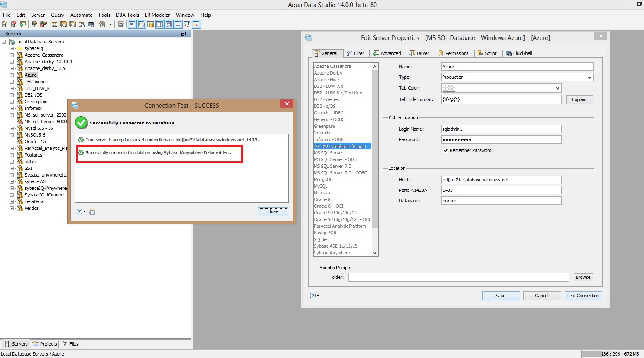644x358 pixels.
Task: Click the sqlLite server icon in the tree
Action: [20, 162]
